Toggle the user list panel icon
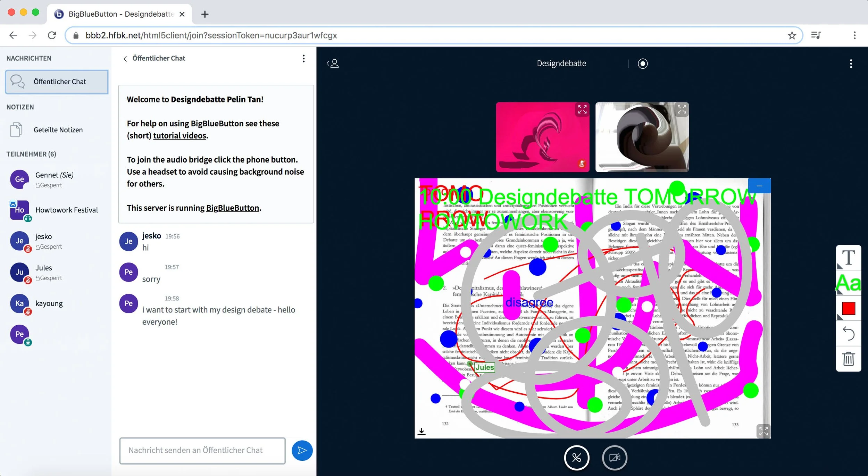 click(333, 64)
